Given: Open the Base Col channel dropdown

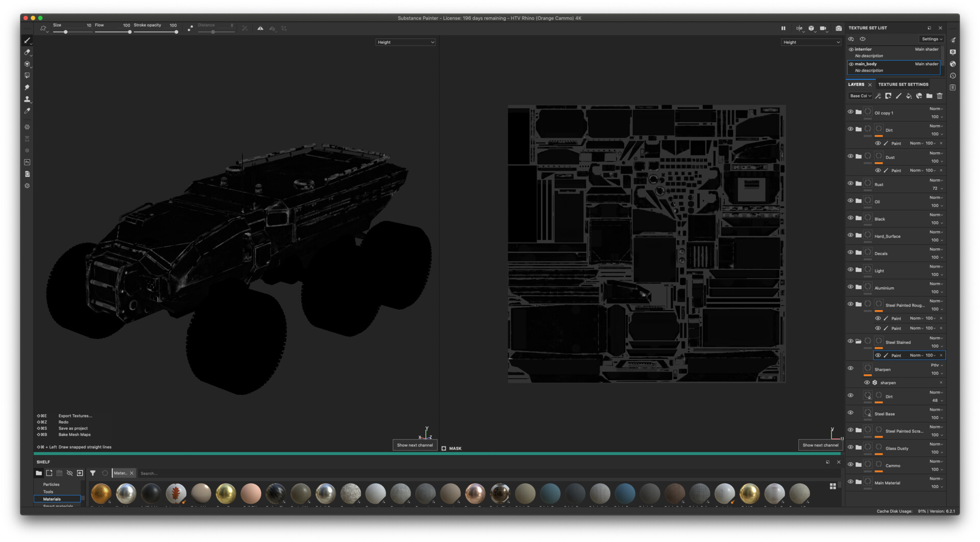Looking at the screenshot, I should [x=860, y=96].
